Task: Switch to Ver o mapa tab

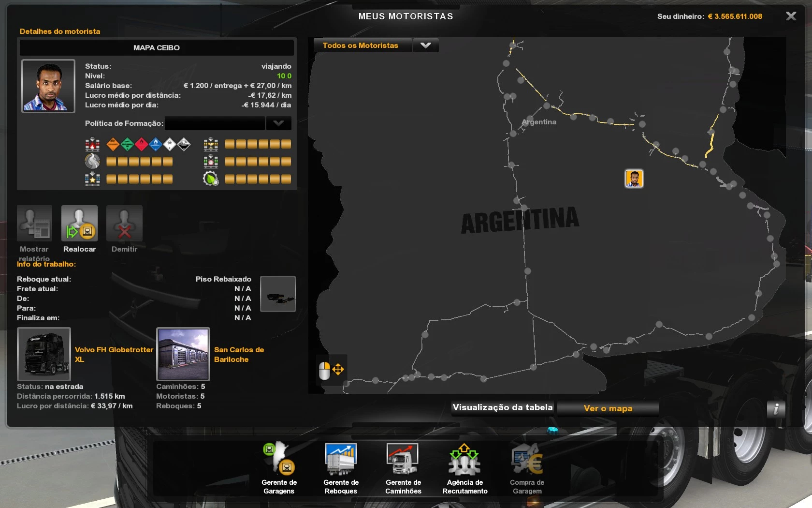Action: 608,408
